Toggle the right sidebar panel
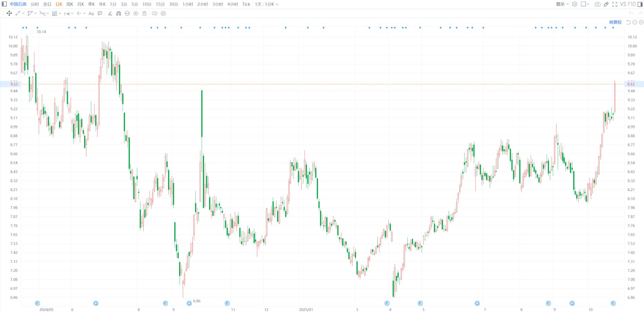 coord(640,4)
